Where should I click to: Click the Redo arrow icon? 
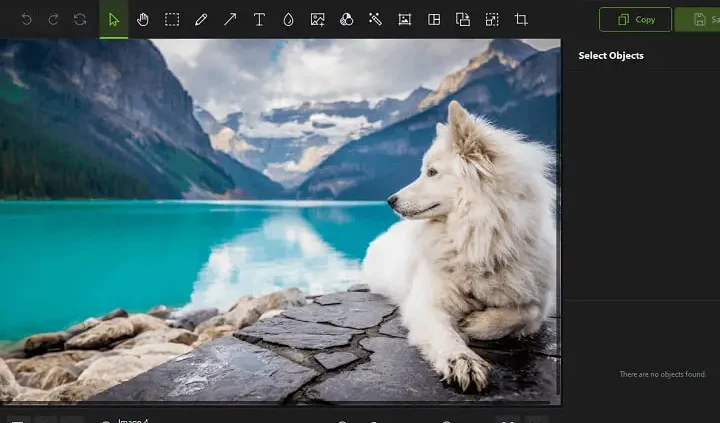[53, 19]
